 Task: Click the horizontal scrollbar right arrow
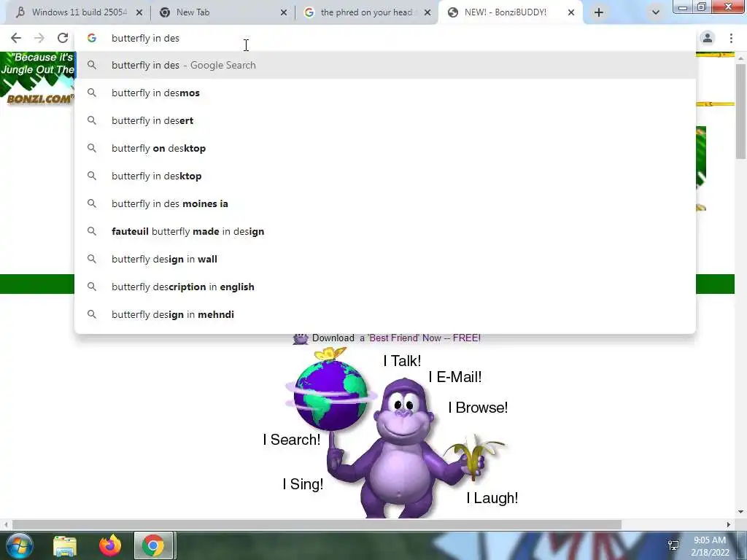tap(729, 524)
